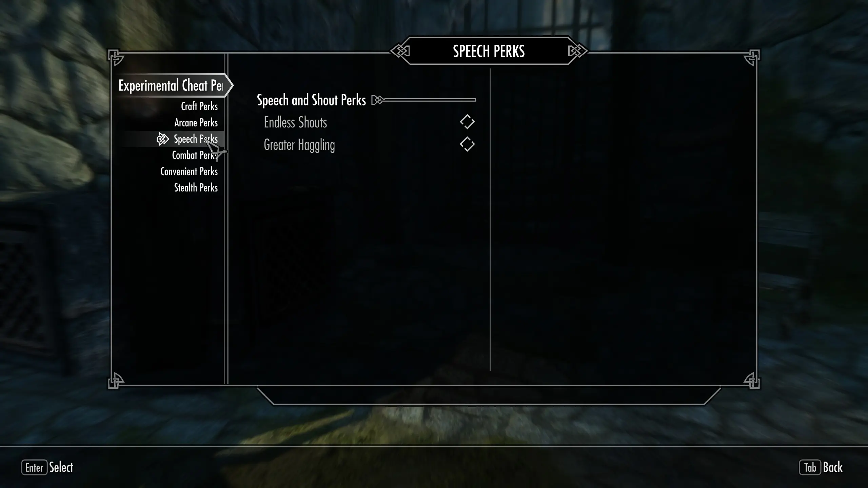The width and height of the screenshot is (868, 488).
Task: Click the Combat Perks icon in sidebar
Action: [194, 155]
